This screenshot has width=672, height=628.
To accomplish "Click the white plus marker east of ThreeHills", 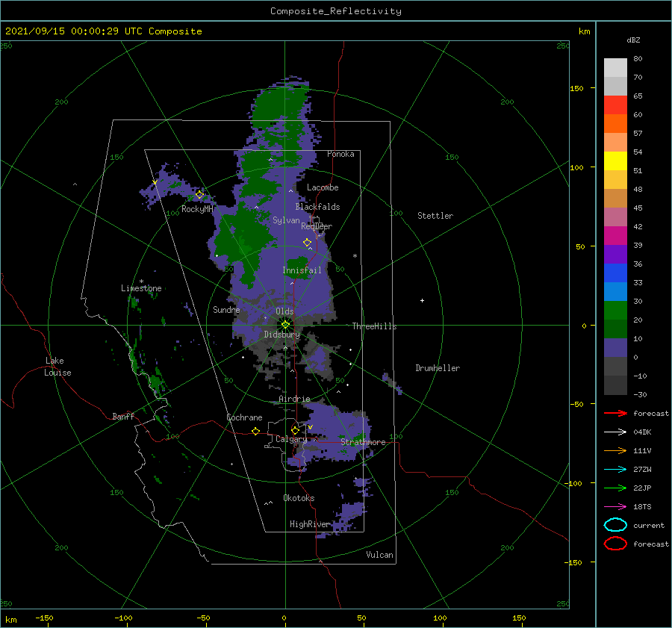I will click(422, 300).
